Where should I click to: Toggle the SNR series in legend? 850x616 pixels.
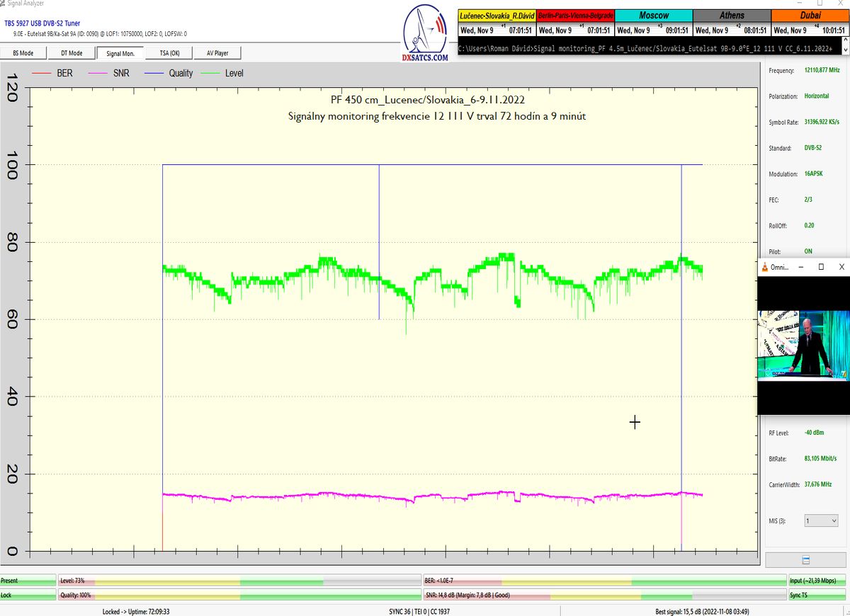coord(110,73)
